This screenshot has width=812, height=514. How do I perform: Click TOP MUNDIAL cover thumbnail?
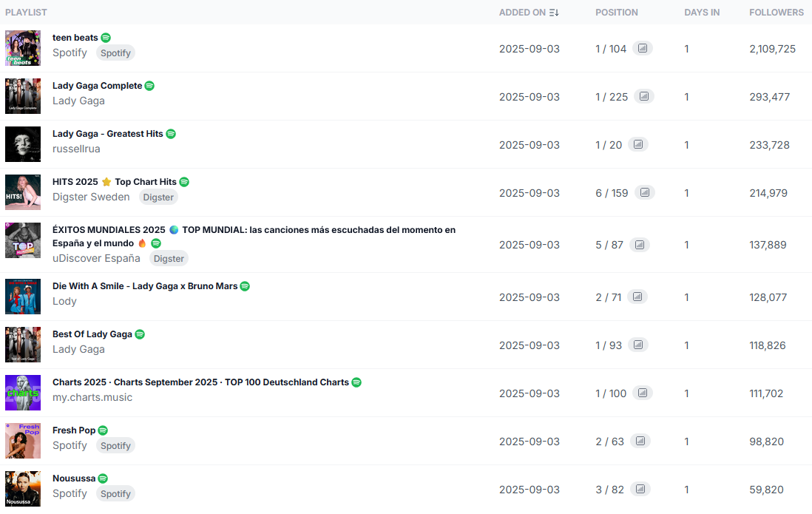point(23,240)
